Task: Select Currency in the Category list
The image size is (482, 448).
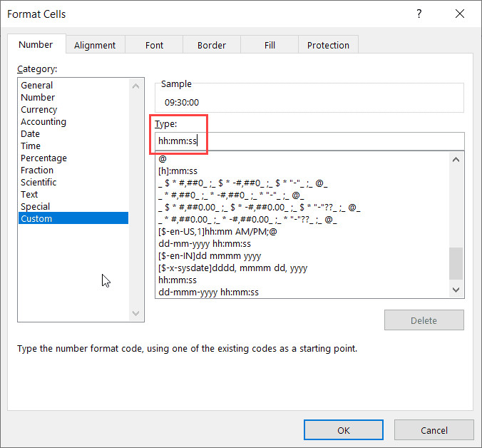Action: [x=39, y=109]
